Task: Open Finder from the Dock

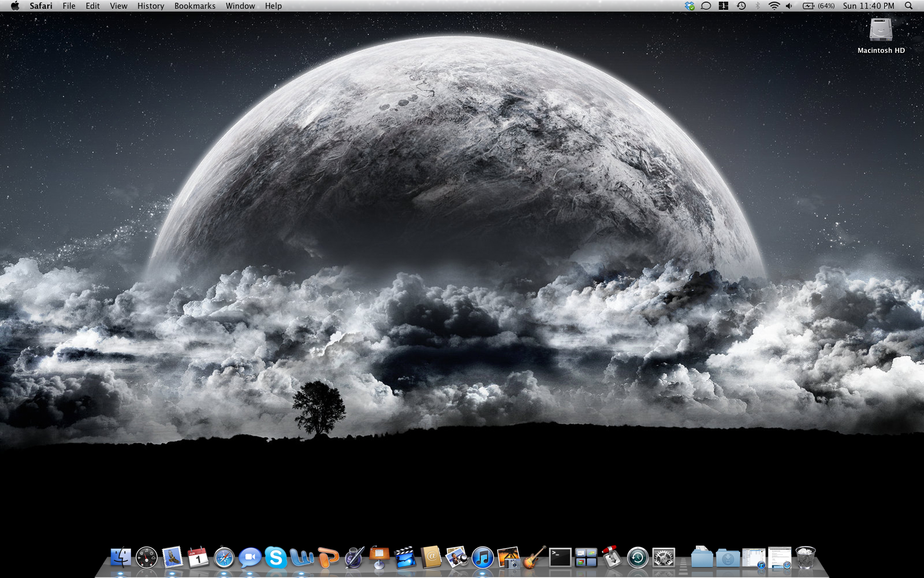Action: [x=120, y=558]
